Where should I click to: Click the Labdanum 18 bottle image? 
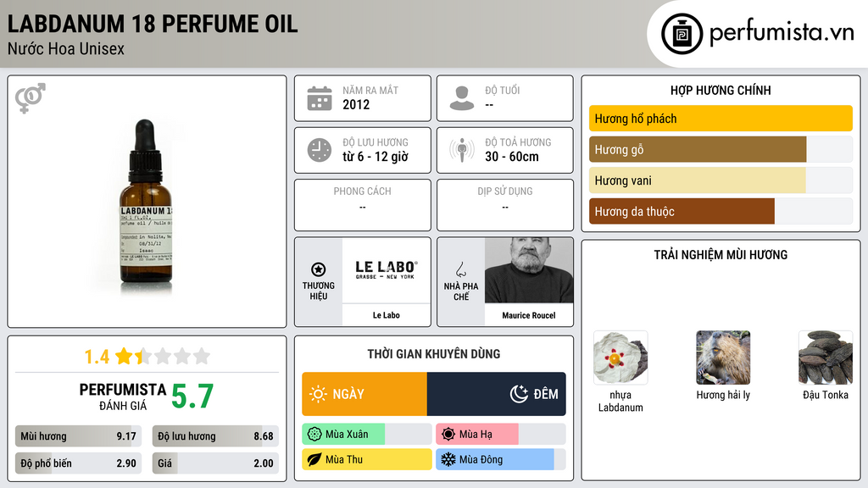(146, 202)
